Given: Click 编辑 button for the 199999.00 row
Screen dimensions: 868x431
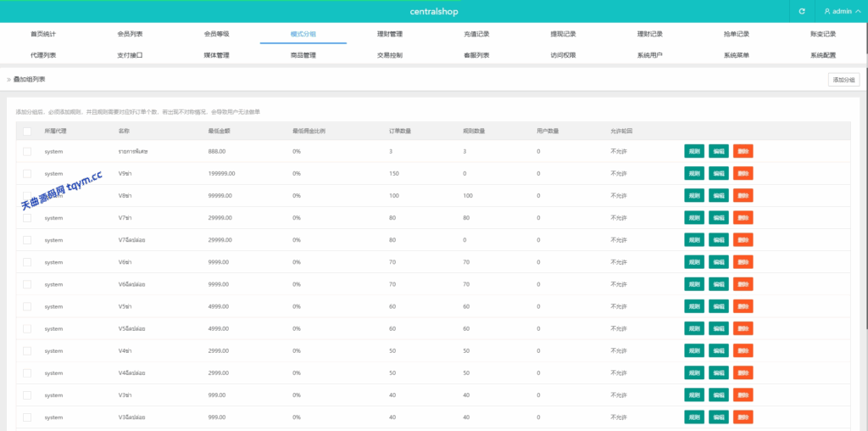Looking at the screenshot, I should tap(719, 173).
